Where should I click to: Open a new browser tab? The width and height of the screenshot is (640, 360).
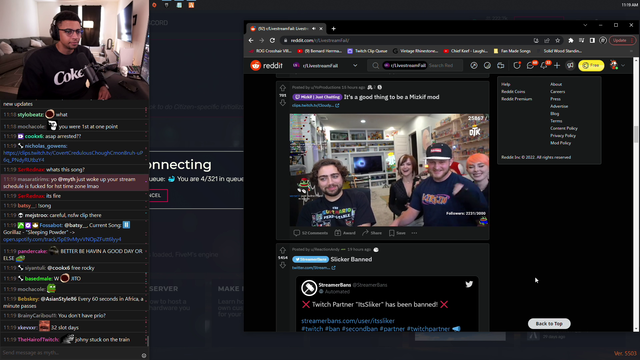[x=333, y=29]
